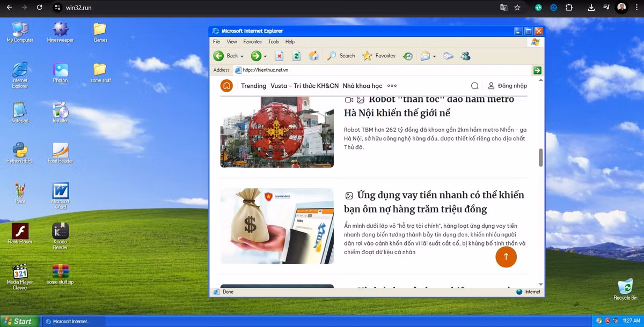Refresh the current page
This screenshot has width=644, height=327.
coord(297,56)
